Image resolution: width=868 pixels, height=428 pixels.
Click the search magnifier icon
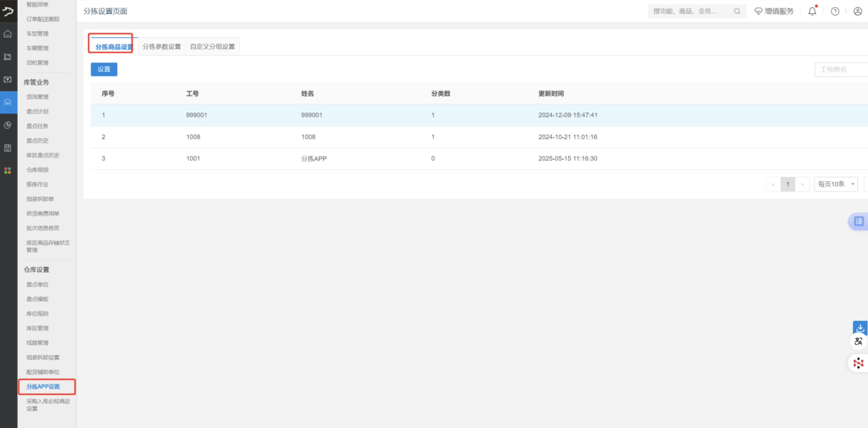click(737, 12)
